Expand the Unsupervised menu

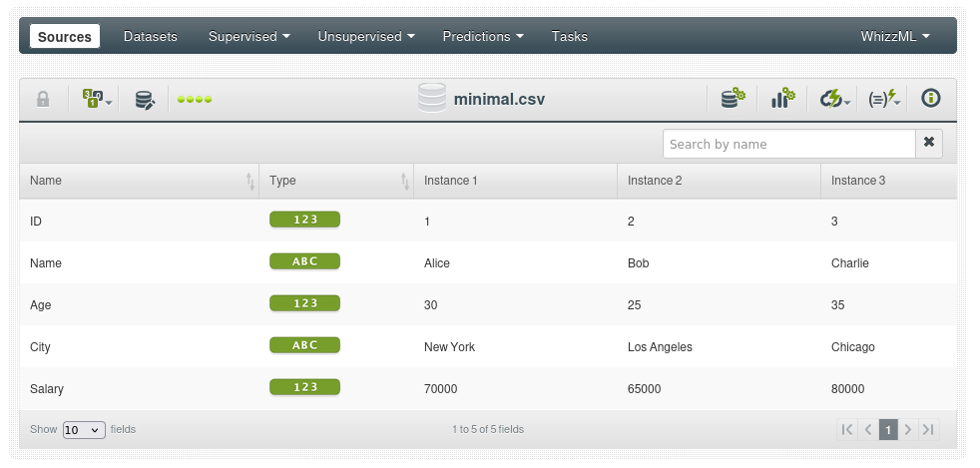(366, 36)
